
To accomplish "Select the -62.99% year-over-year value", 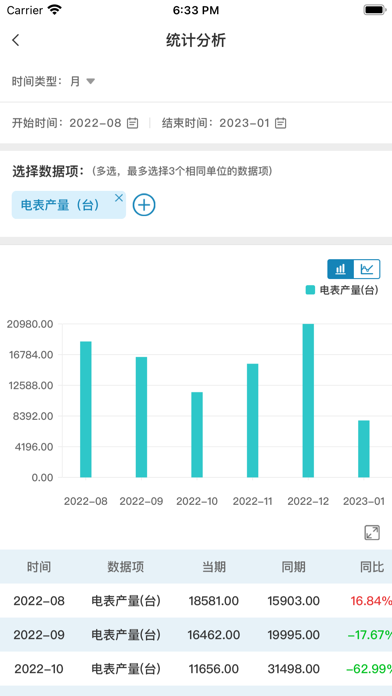I will point(369,668).
